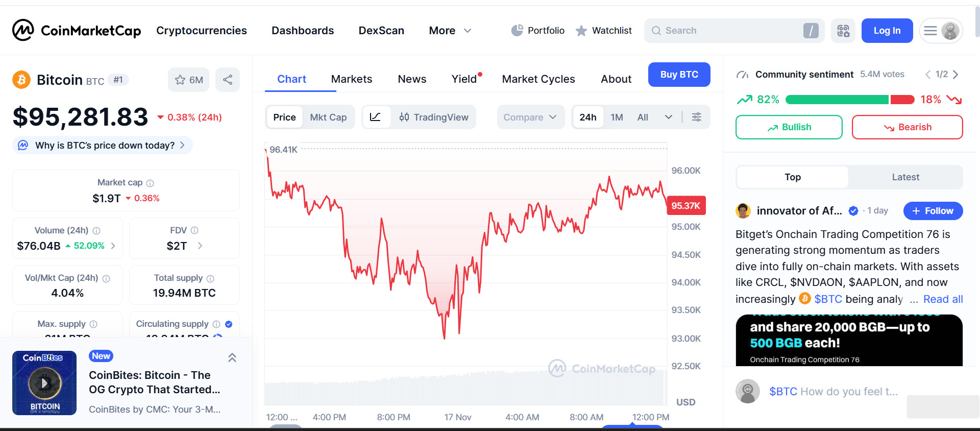Collapse the CoinBites banner with chevrons
980x431 pixels.
click(x=232, y=357)
